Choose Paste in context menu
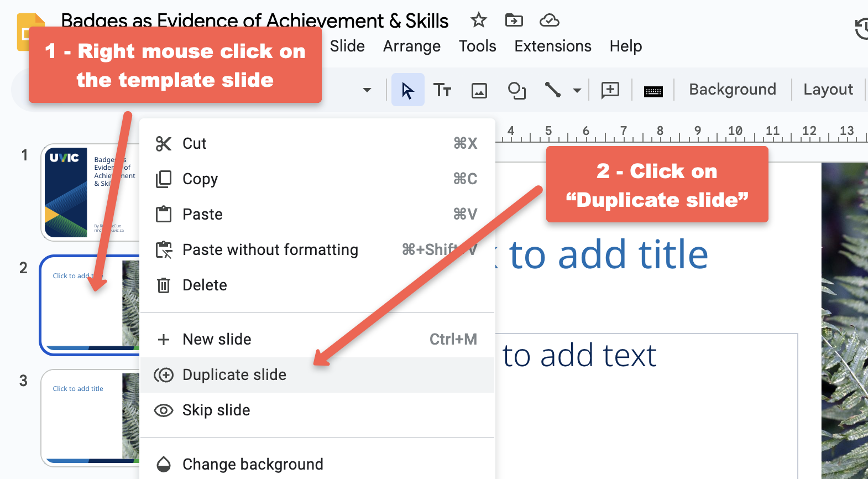Viewport: 868px width, 479px height. pyautogui.click(x=317, y=214)
